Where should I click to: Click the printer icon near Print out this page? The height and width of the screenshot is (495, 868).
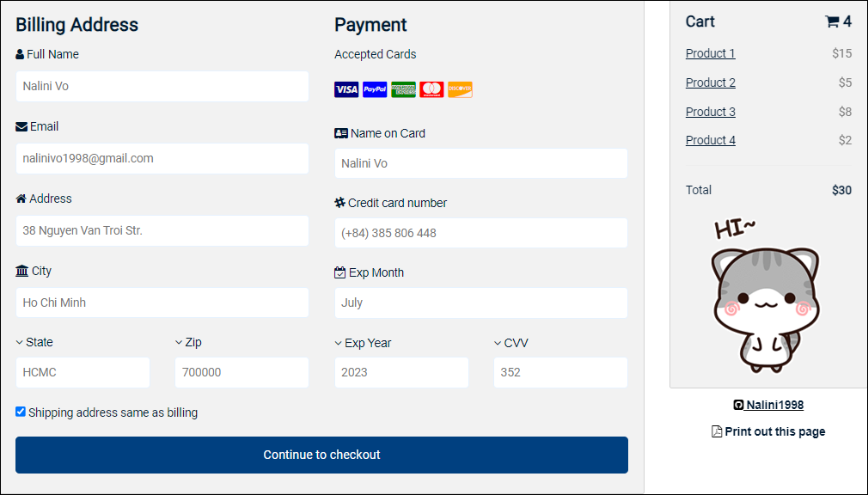pyautogui.click(x=717, y=431)
